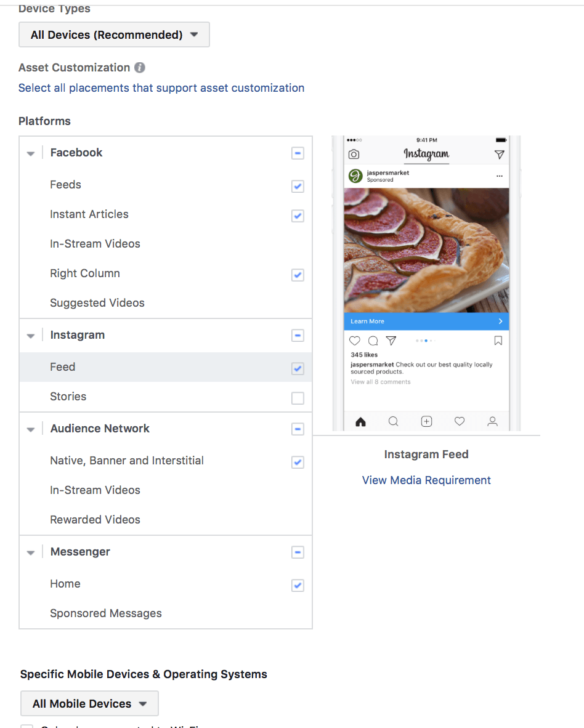
Task: Click the Asset Customization info icon
Action: pos(140,67)
